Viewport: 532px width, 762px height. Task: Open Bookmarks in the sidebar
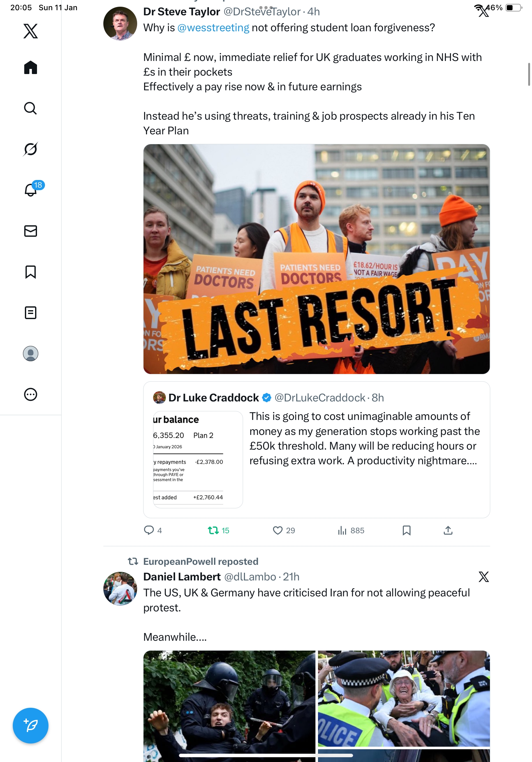pyautogui.click(x=31, y=272)
